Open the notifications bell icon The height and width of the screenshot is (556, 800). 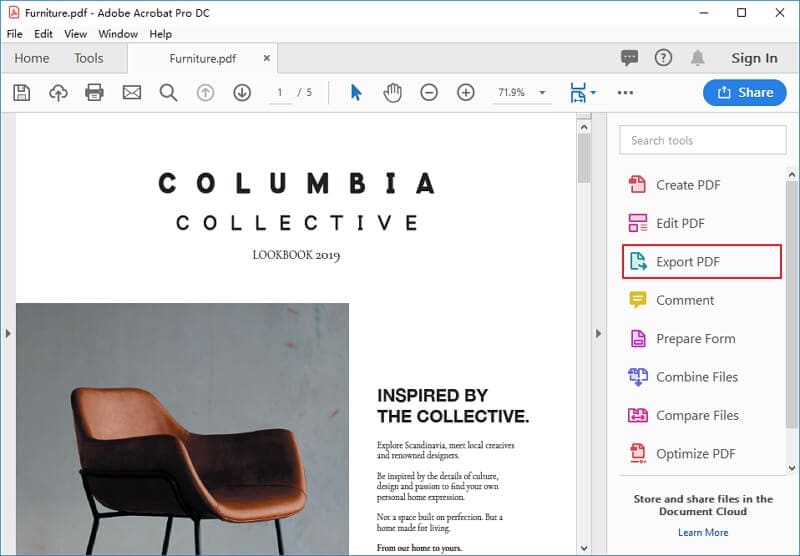(x=697, y=58)
